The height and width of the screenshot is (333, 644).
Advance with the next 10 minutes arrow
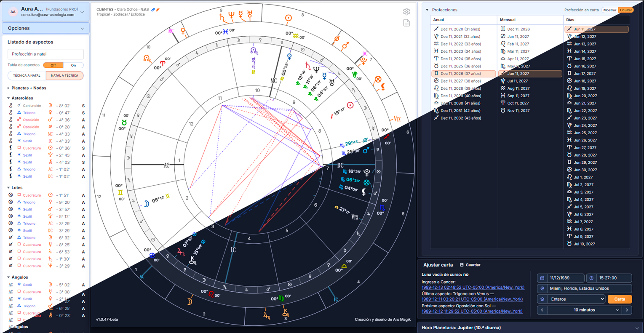(x=627, y=310)
